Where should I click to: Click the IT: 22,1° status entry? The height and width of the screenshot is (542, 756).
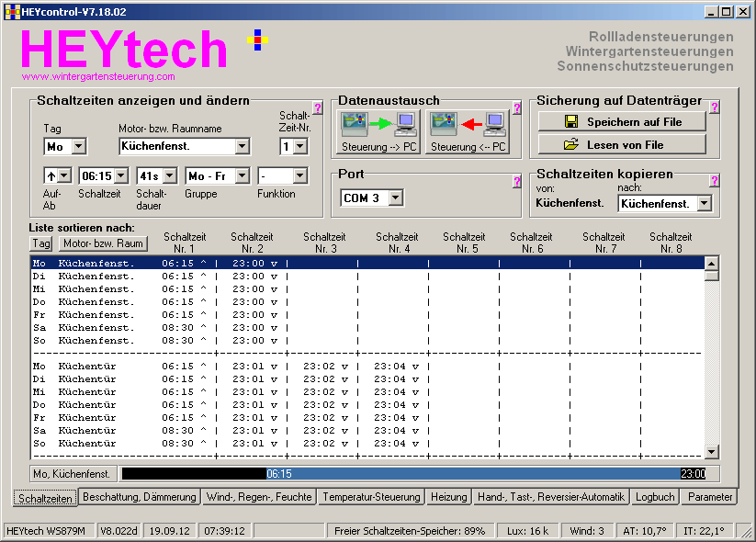[704, 531]
